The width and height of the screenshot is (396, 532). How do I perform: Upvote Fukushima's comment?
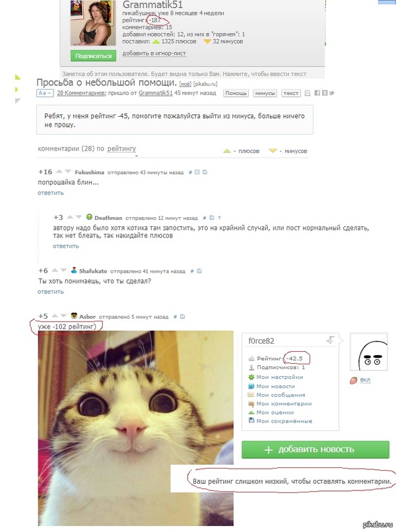click(x=59, y=172)
